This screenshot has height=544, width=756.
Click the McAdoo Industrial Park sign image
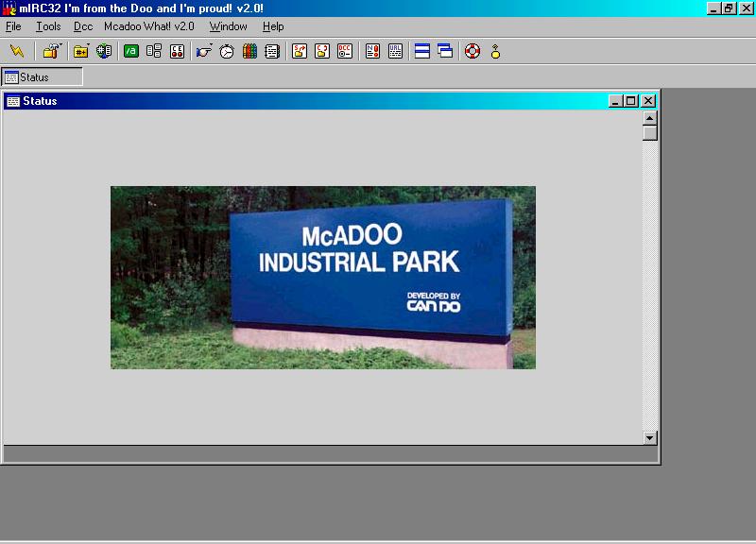coord(322,277)
